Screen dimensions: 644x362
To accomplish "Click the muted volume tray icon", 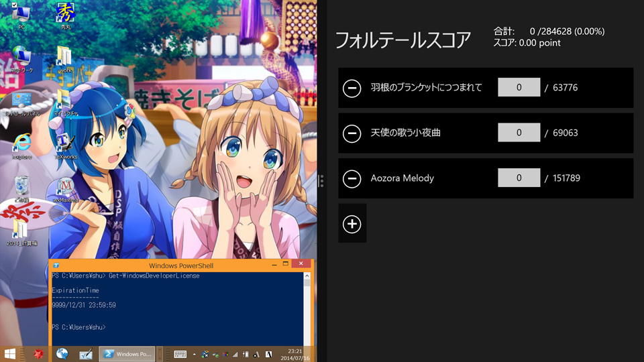I will click(x=256, y=354).
